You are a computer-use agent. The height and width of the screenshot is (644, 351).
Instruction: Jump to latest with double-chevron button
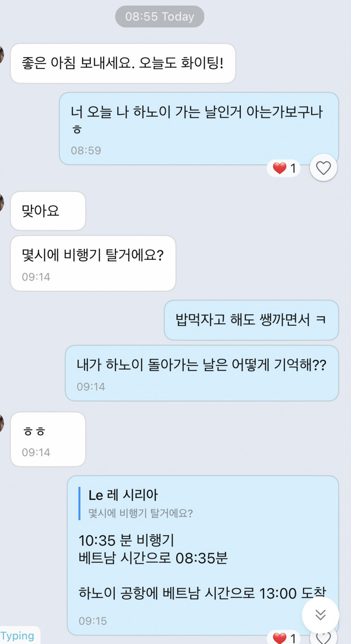pos(320,615)
